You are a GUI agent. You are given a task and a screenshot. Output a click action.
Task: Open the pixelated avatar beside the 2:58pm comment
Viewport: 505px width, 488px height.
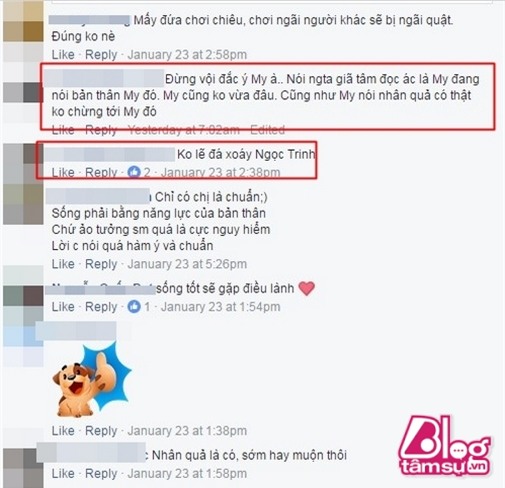pyautogui.click(x=23, y=22)
